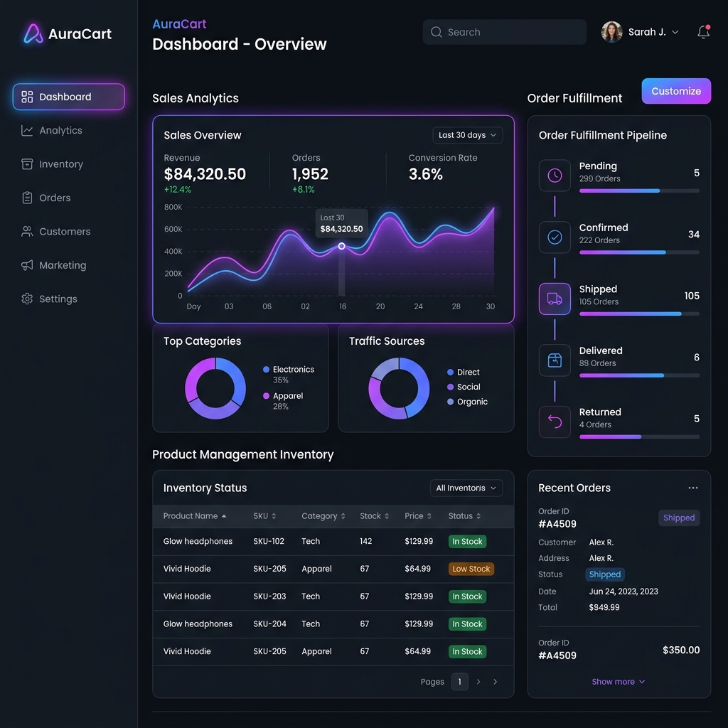Image resolution: width=728 pixels, height=728 pixels.
Task: Click Low Stock status badge
Action: 471,569
